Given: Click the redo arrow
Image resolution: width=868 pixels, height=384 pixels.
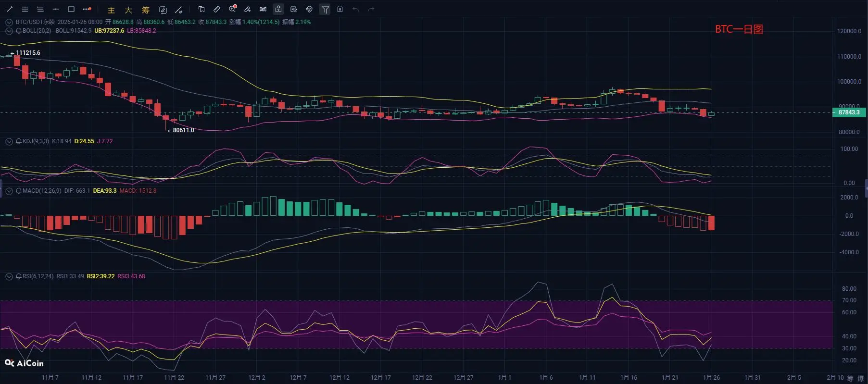Looking at the screenshot, I should click(371, 9).
